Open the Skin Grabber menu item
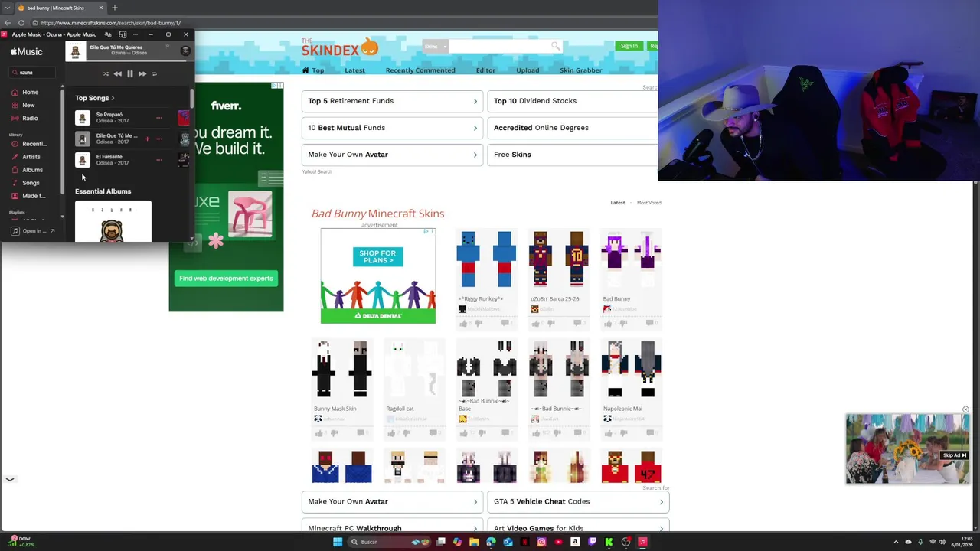Screen dimensions: 980x551 581,70
